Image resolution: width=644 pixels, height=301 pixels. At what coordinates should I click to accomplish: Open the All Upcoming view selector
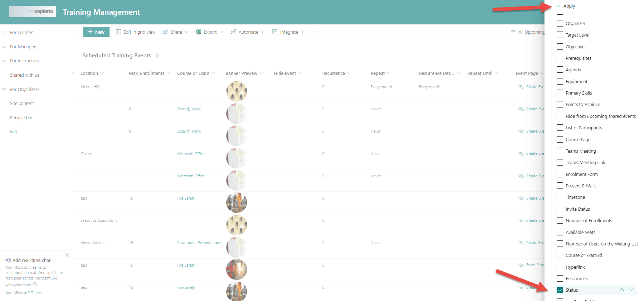[528, 32]
